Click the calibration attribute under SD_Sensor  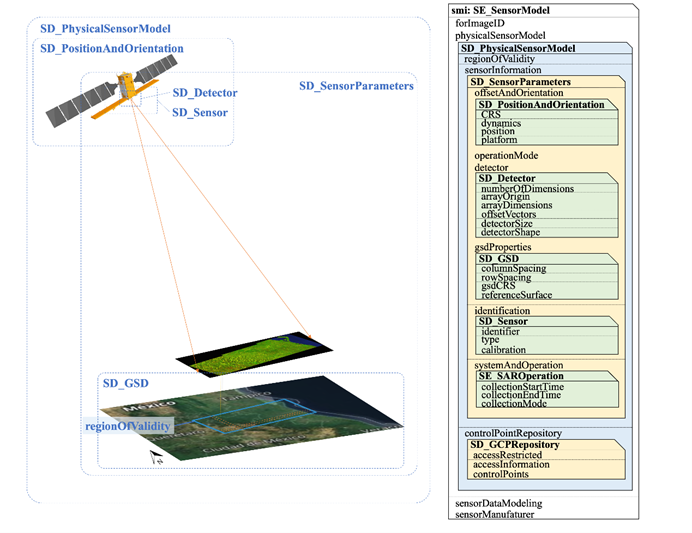pyautogui.click(x=504, y=350)
